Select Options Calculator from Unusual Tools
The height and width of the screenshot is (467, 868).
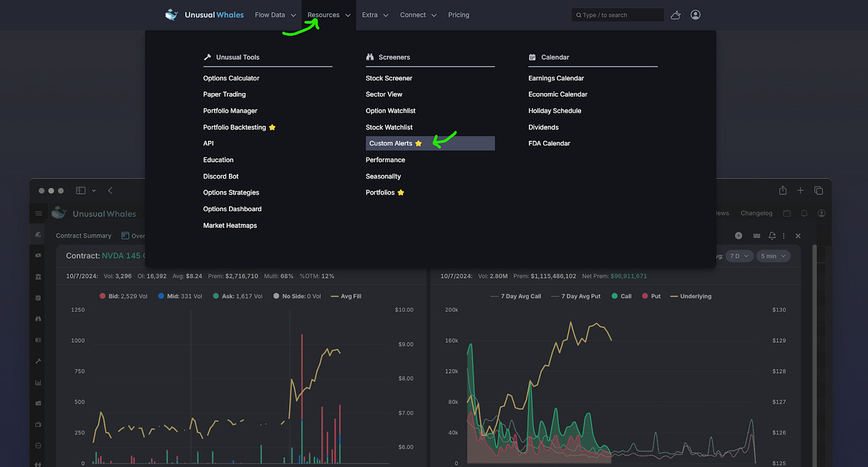click(231, 78)
